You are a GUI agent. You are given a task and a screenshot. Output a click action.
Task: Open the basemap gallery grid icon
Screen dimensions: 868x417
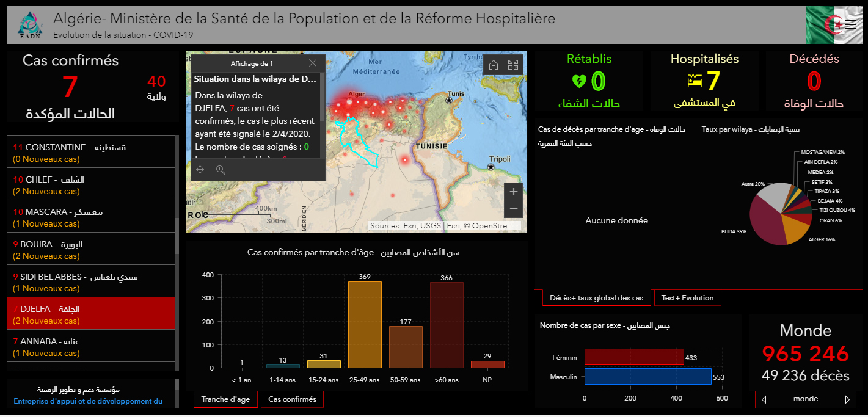point(513,65)
